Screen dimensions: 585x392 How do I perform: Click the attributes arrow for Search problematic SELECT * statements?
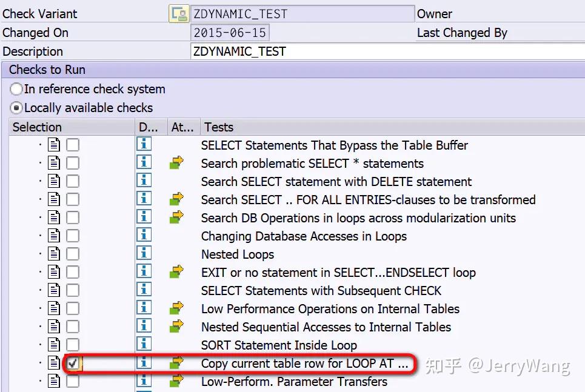[175, 163]
